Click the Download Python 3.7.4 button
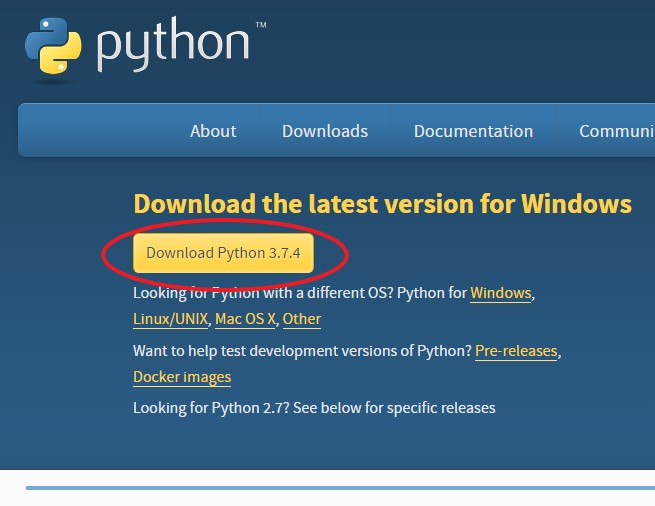Viewport: 655px width, 506px height. [x=223, y=253]
